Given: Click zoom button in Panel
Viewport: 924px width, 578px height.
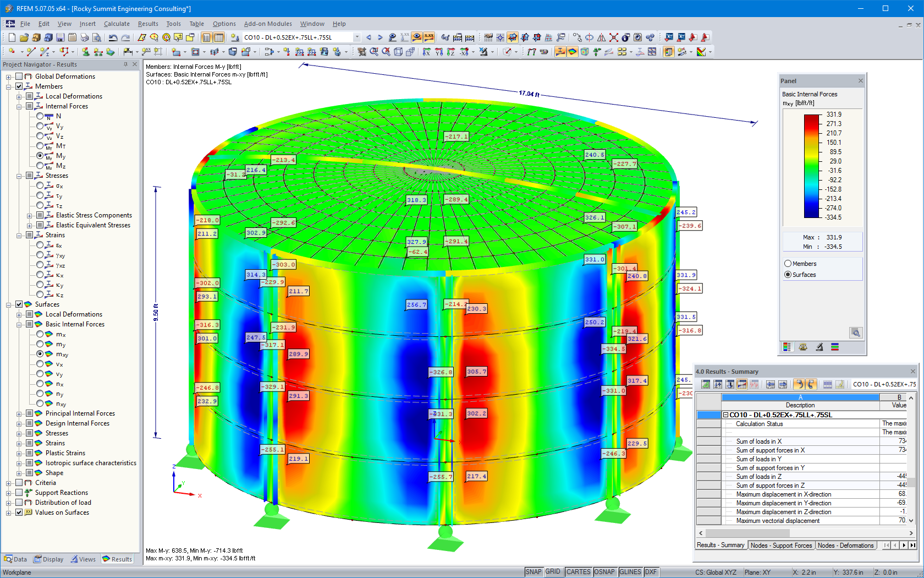Looking at the screenshot, I should pyautogui.click(x=855, y=332).
